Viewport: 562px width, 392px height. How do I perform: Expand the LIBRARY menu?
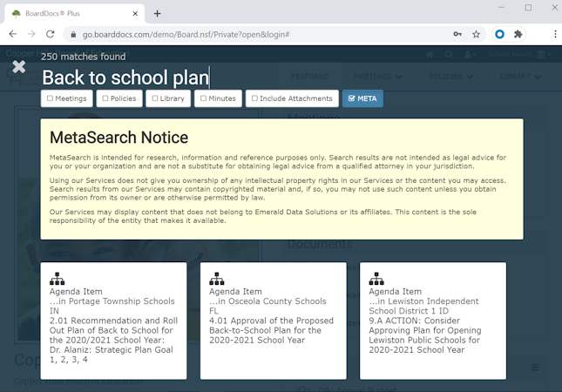520,77
